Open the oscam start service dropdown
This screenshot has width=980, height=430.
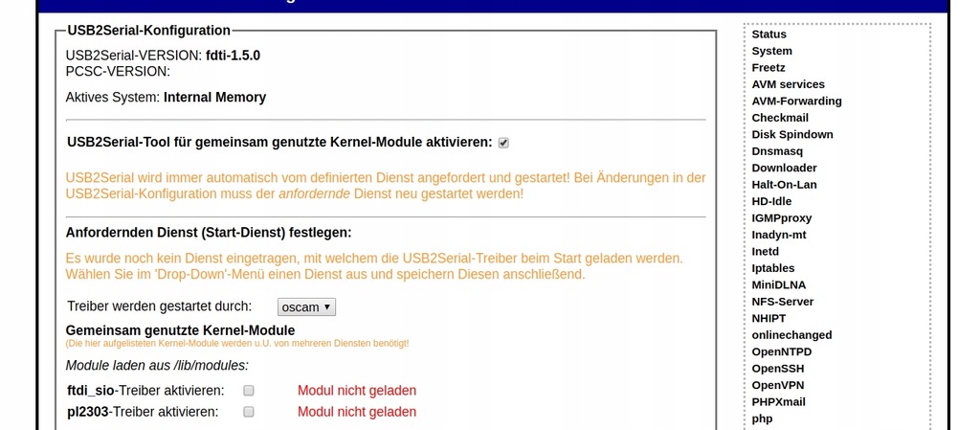[x=306, y=306]
